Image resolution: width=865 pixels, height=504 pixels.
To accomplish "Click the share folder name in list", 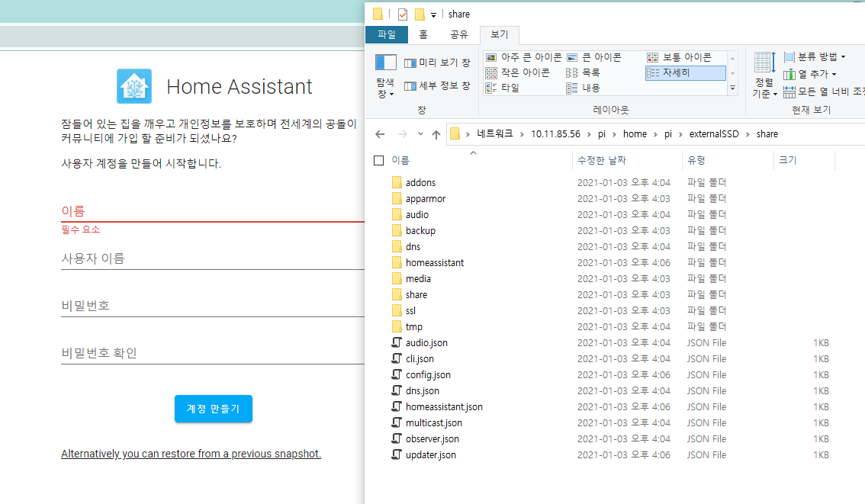I will (416, 294).
